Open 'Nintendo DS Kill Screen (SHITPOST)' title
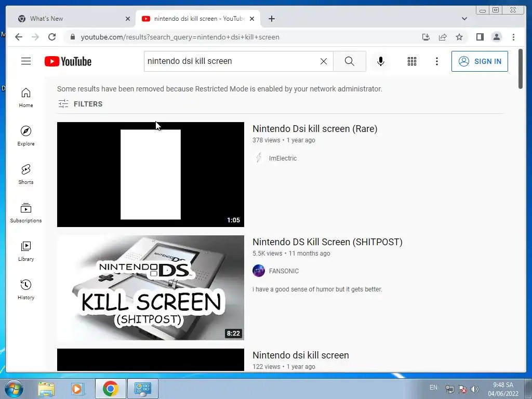The height and width of the screenshot is (399, 532). [x=327, y=242]
